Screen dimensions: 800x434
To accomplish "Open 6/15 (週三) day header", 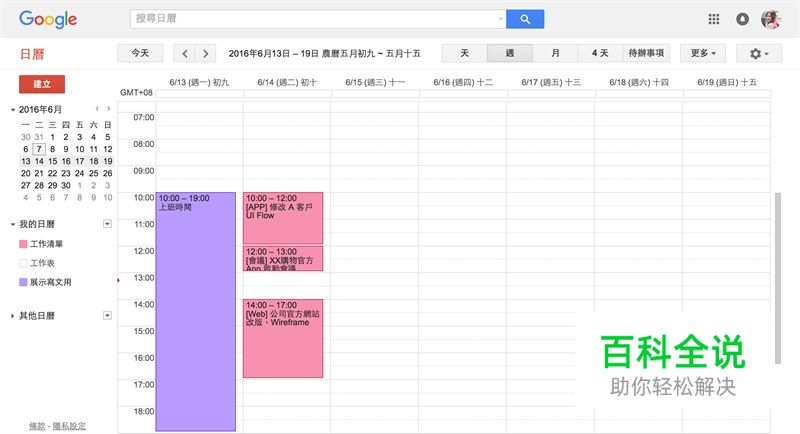I will click(x=375, y=82).
